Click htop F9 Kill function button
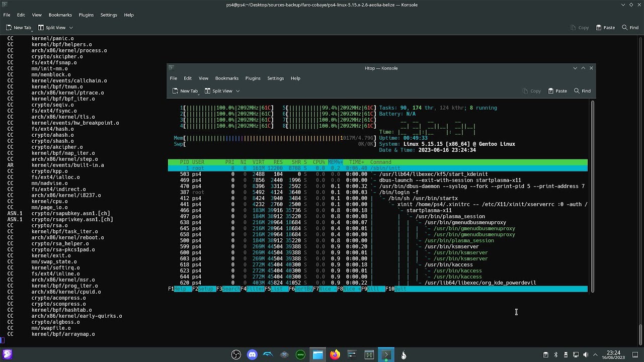 (373, 289)
